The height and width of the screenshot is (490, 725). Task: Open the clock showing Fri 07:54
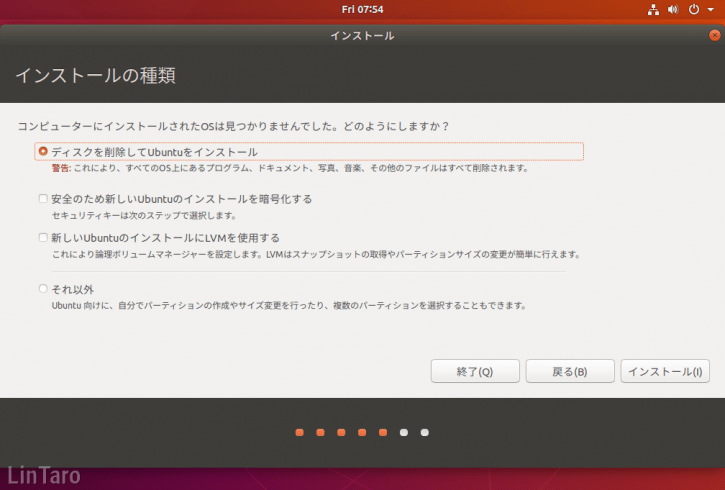point(362,9)
